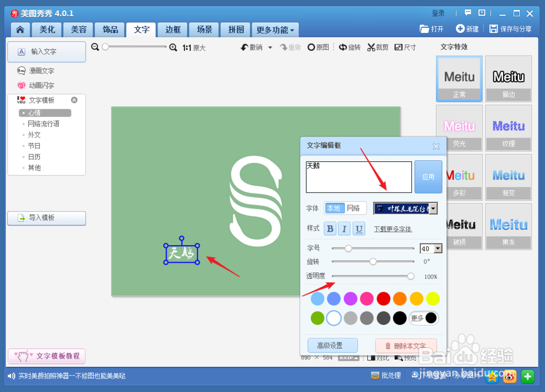The image size is (545, 392).
Task: Switch font source to 本地
Action: [x=334, y=208]
